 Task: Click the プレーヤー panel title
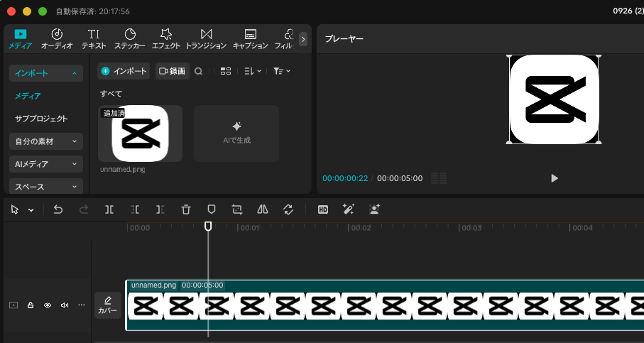[344, 39]
